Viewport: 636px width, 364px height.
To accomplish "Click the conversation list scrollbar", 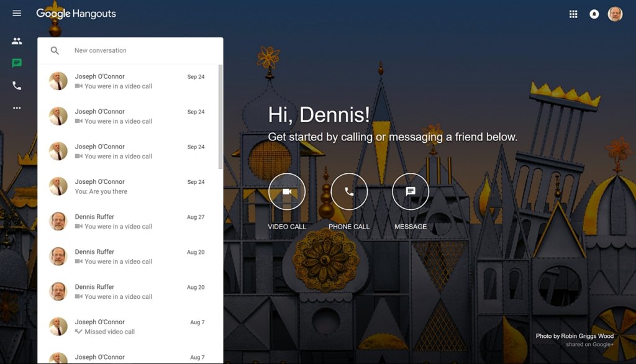I will (220, 117).
